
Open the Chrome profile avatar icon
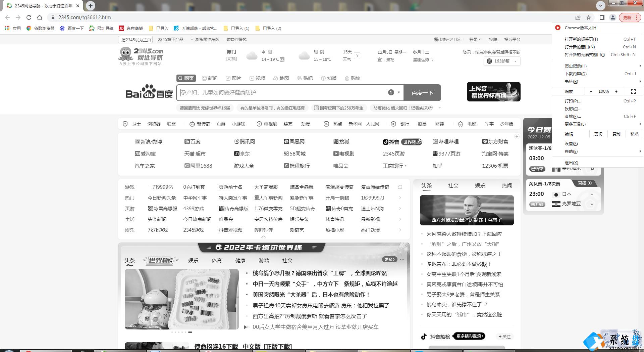coord(612,17)
